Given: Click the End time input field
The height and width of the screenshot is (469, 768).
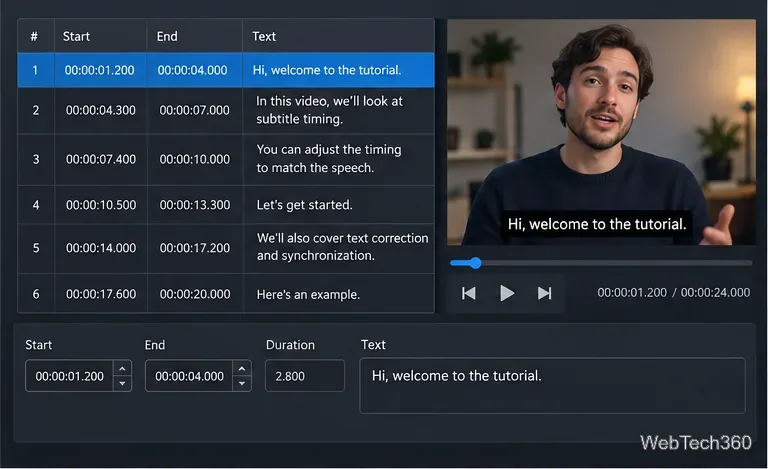Looking at the screenshot, I should coord(189,376).
